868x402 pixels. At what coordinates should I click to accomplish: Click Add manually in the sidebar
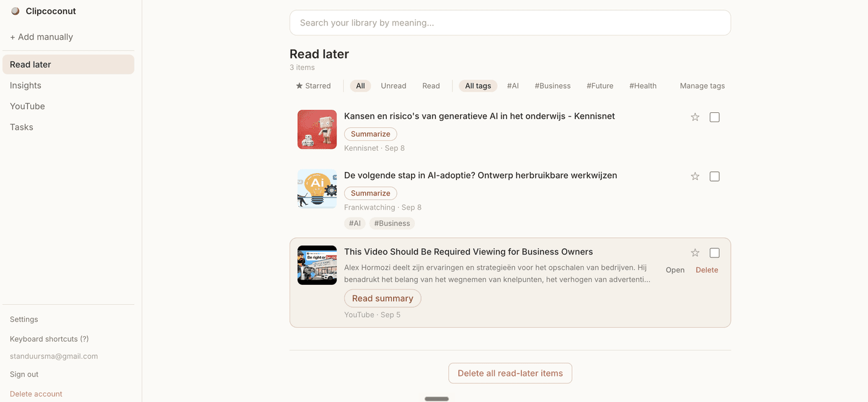click(42, 37)
